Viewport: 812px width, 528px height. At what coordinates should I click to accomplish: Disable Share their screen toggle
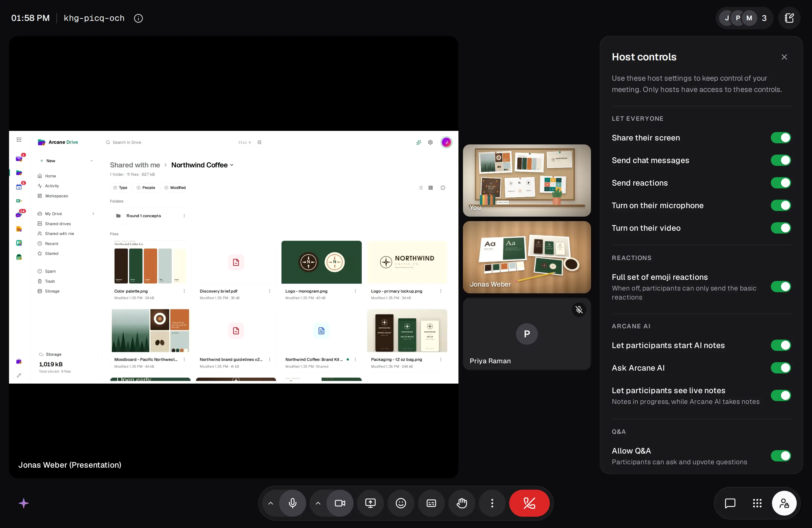point(781,138)
